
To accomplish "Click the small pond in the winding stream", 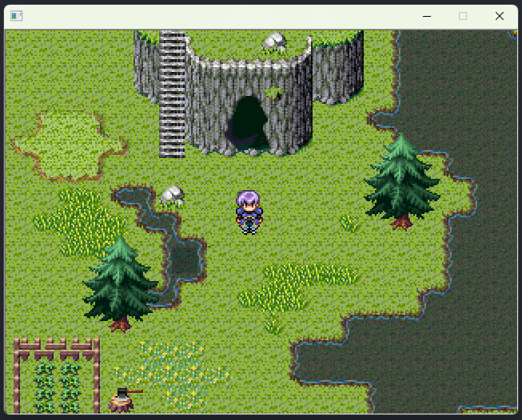I will pos(184,259).
